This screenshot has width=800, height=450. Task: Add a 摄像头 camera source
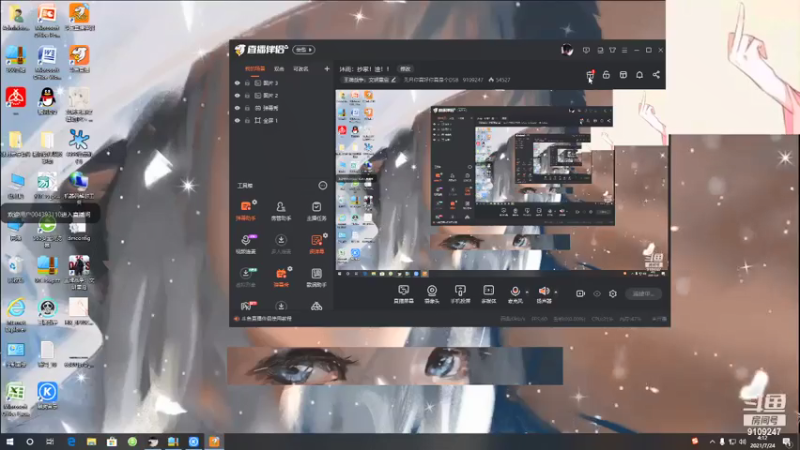click(x=432, y=294)
